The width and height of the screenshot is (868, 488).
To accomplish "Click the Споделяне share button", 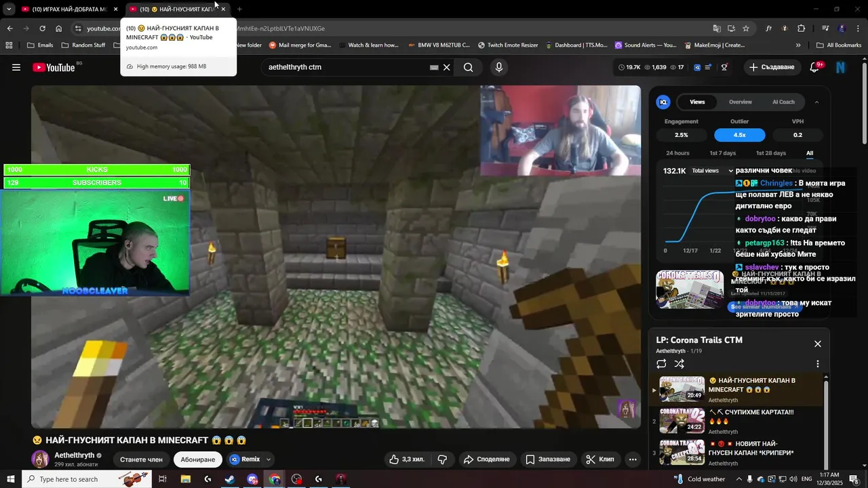I will [x=486, y=460].
